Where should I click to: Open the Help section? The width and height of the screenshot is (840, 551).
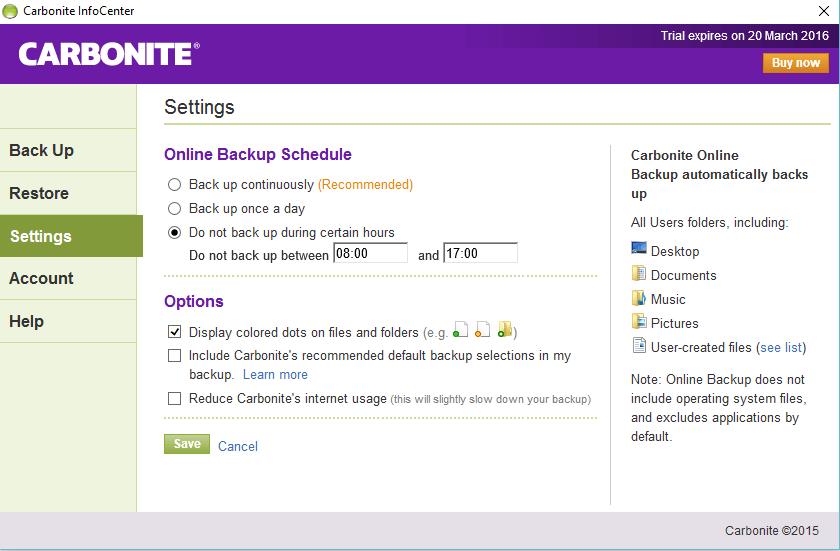(x=68, y=321)
